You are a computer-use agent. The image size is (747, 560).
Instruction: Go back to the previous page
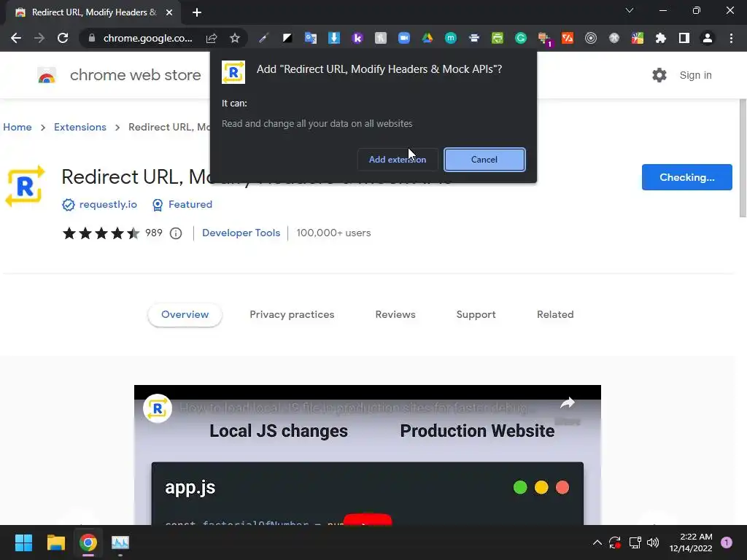click(16, 38)
